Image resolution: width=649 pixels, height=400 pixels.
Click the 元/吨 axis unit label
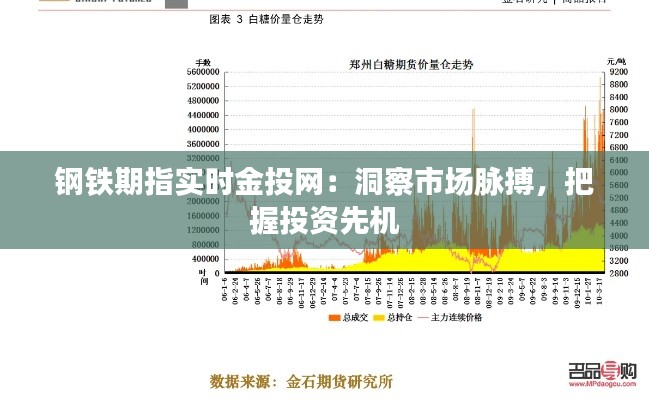tap(617, 62)
